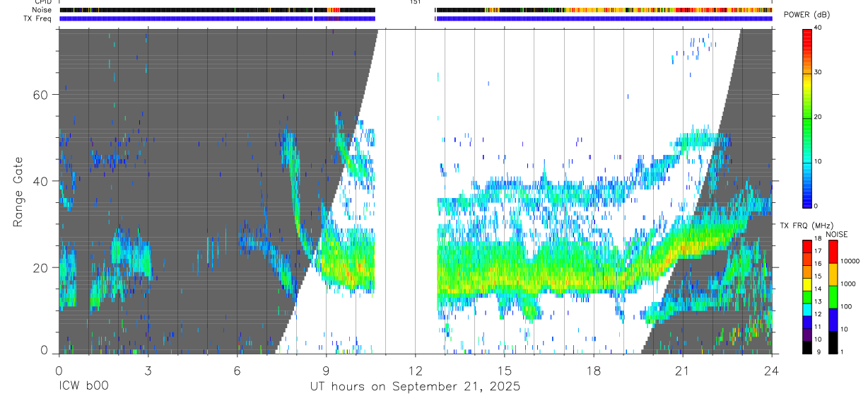Click the 'ICW b00' radar beam label
This screenshot has height=401, width=868.
click(x=83, y=387)
